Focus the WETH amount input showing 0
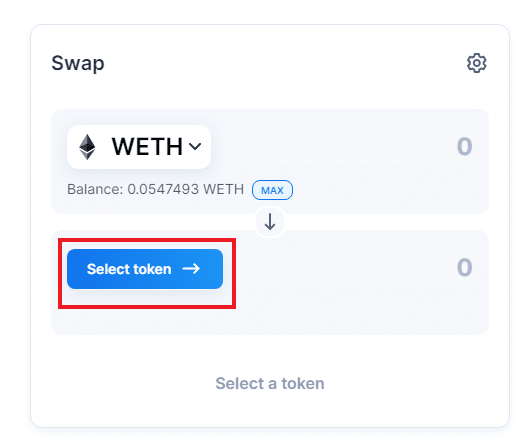Image resolution: width=523 pixels, height=443 pixels. [x=464, y=146]
